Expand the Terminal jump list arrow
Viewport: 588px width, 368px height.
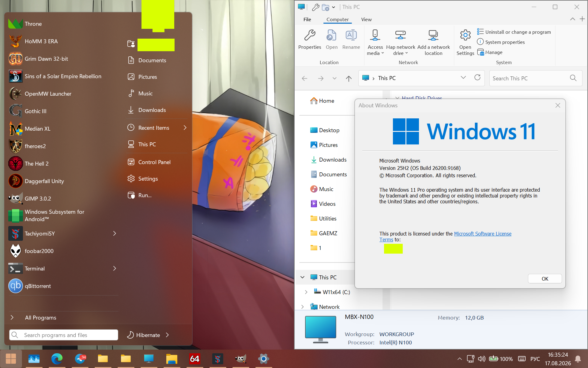tap(115, 269)
